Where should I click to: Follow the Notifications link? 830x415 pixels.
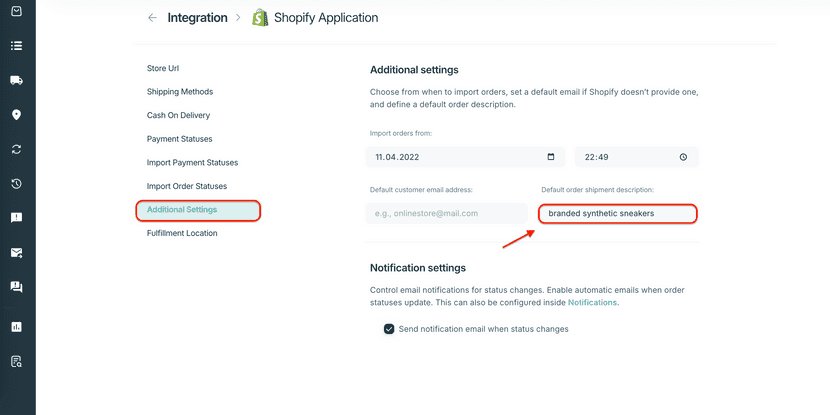(592, 302)
